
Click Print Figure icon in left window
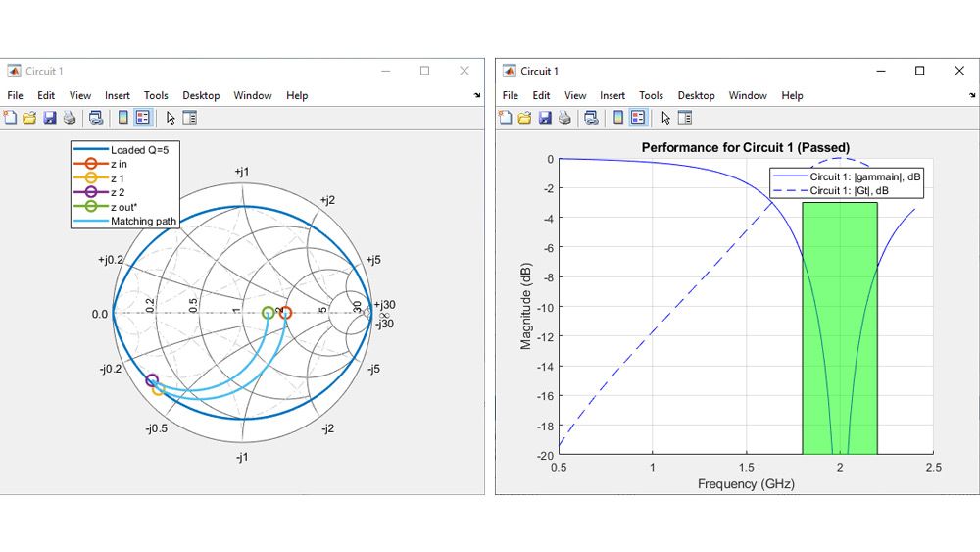pyautogui.click(x=70, y=118)
